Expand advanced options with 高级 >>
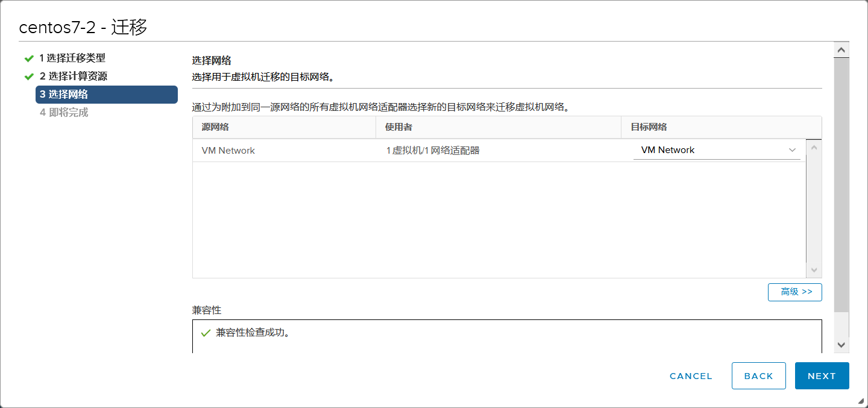The width and height of the screenshot is (868, 408). pos(795,292)
